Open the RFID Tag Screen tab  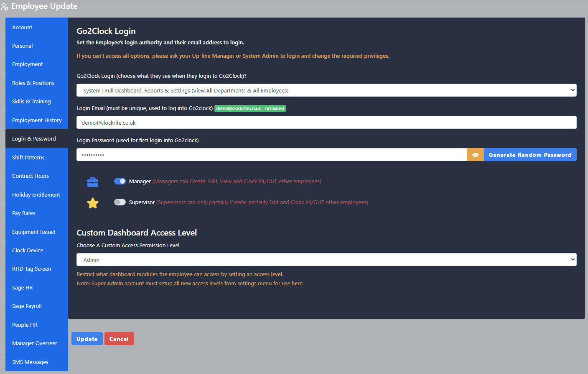37,269
